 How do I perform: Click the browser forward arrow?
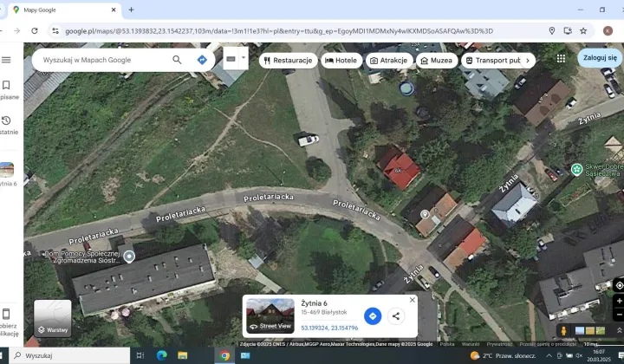click(16, 31)
